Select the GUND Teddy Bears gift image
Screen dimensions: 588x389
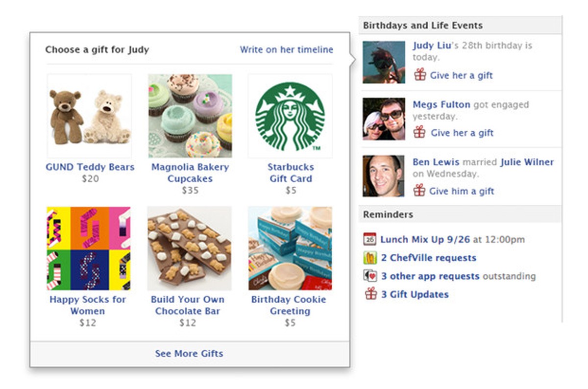(89, 115)
